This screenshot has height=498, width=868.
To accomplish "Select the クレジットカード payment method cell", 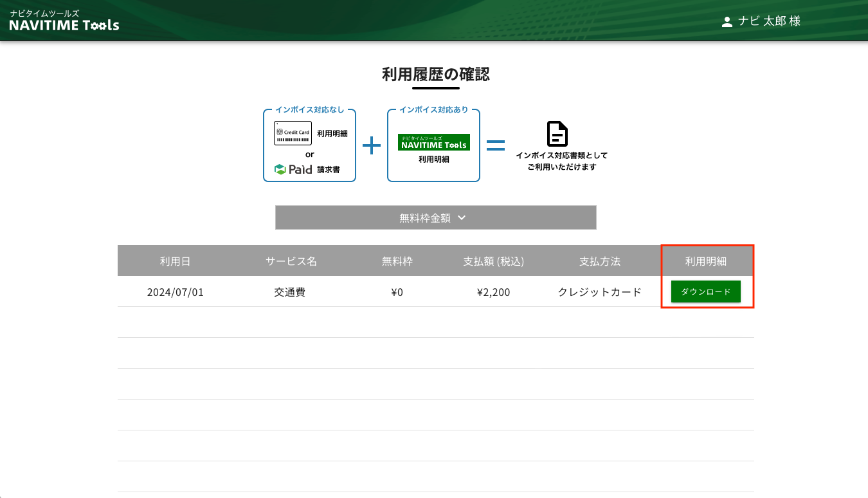I will tap(600, 292).
